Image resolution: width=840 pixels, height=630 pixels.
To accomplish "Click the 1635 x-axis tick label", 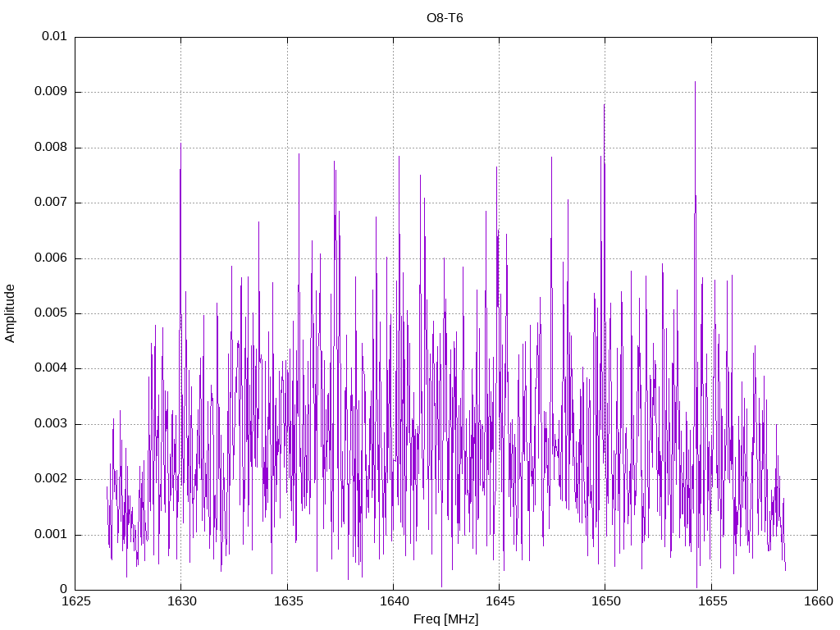I will click(288, 601).
